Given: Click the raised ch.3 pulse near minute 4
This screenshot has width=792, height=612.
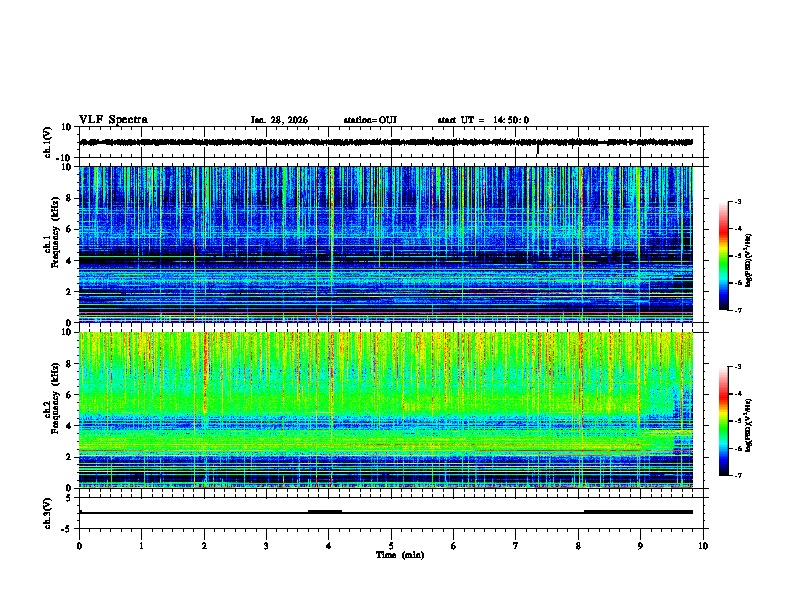Looking at the screenshot, I should (325, 511).
